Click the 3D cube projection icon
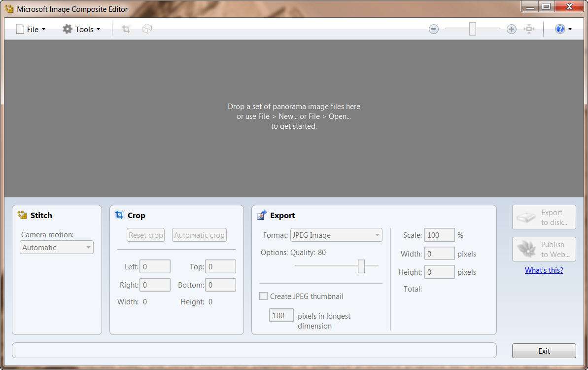This screenshot has height=370, width=588. [147, 29]
